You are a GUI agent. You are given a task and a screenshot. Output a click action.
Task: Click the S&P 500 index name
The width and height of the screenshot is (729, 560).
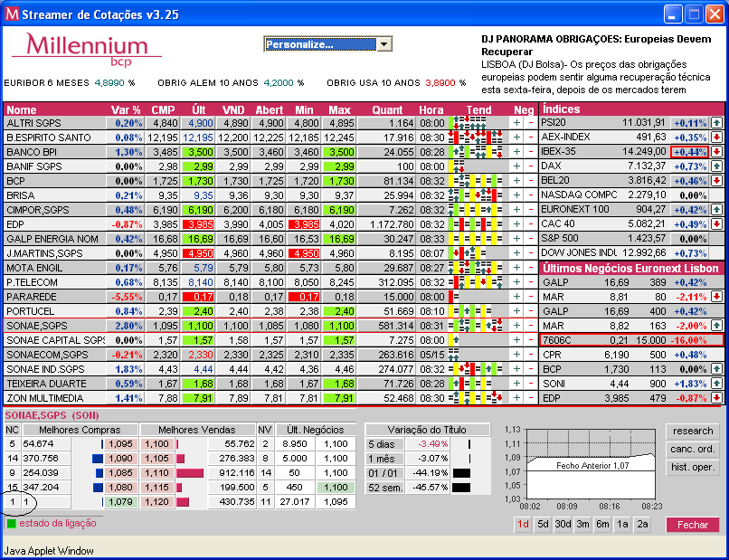[559, 238]
